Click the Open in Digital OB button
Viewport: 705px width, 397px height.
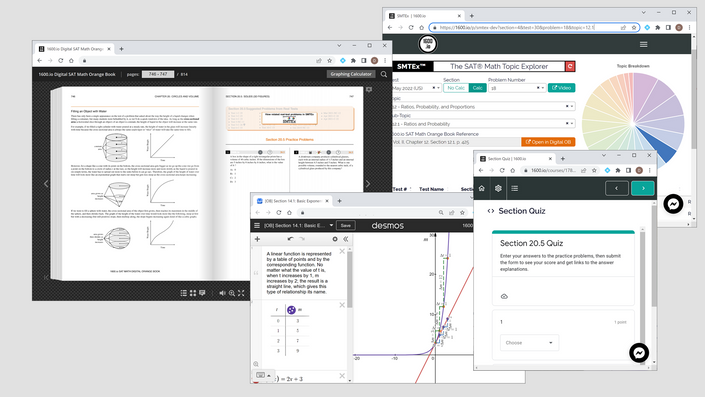point(548,142)
